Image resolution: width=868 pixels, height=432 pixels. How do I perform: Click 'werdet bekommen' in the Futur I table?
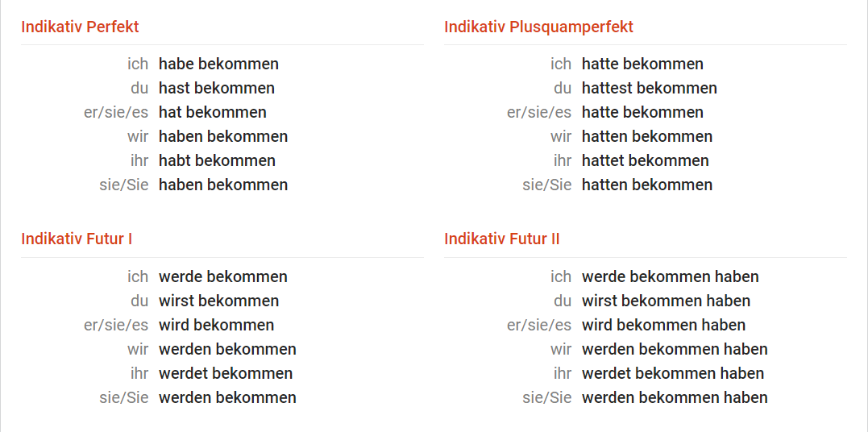226,373
